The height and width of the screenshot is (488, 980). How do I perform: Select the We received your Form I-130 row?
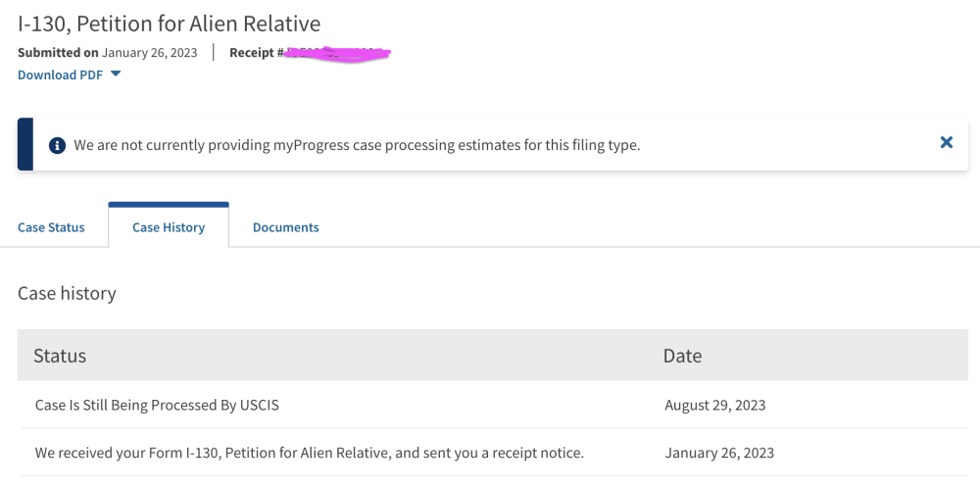tap(309, 453)
